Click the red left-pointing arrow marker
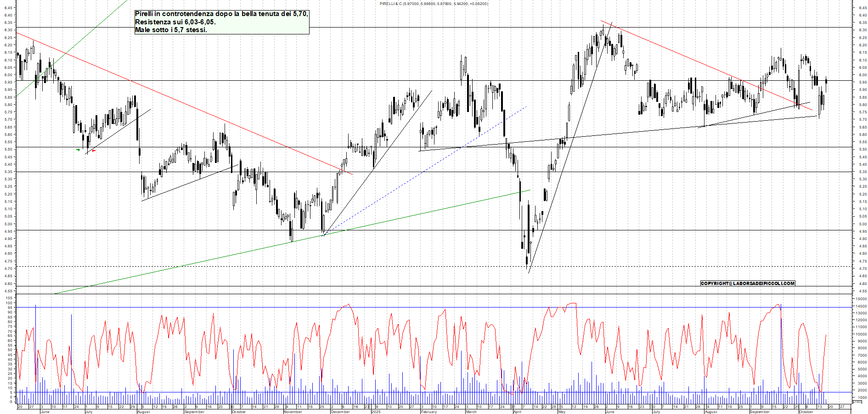 (x=94, y=151)
